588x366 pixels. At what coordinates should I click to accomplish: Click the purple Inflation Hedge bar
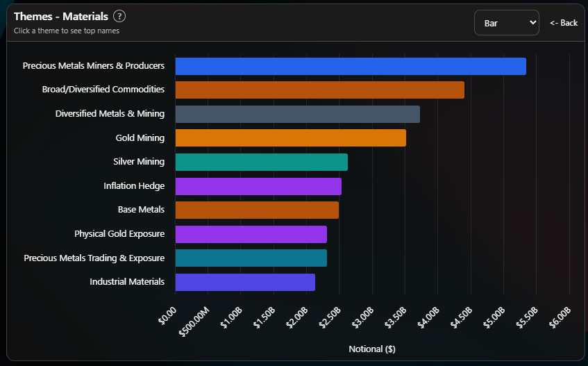pos(258,186)
